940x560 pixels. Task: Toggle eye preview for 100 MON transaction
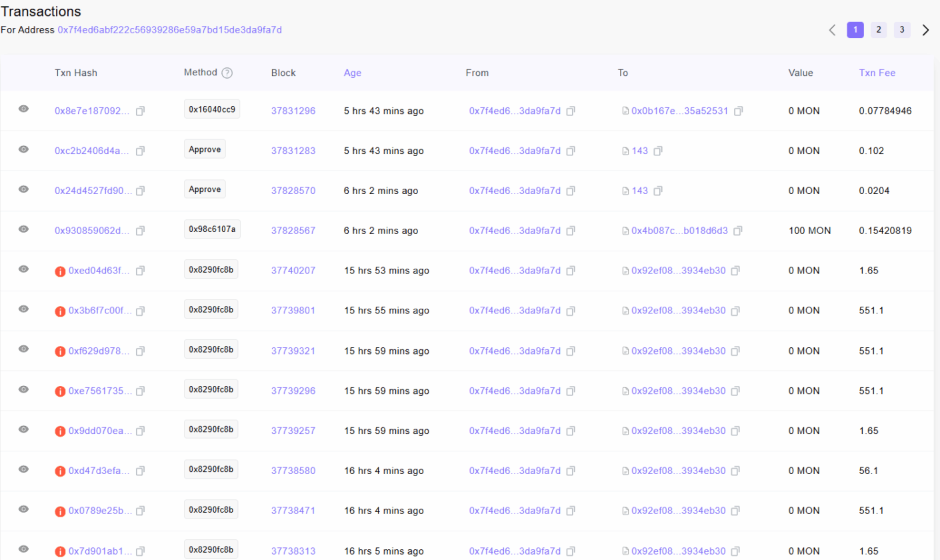click(x=23, y=229)
